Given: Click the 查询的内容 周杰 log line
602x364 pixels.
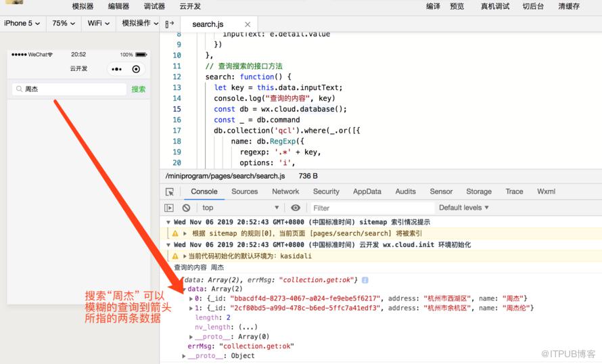Looking at the screenshot, I should [199, 267].
